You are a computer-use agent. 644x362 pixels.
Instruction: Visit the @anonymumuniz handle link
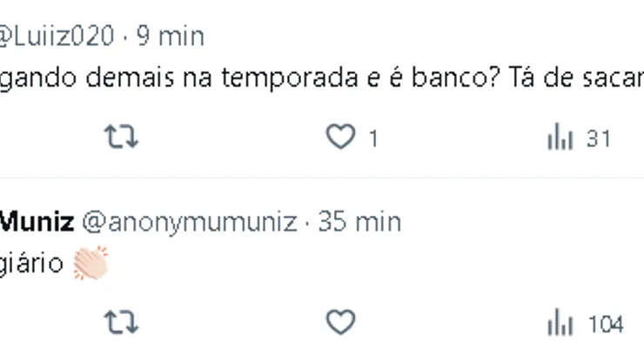(190, 222)
